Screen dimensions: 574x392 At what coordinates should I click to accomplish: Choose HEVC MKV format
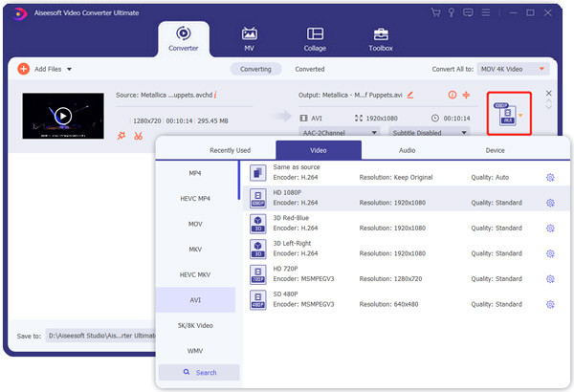[x=195, y=274]
